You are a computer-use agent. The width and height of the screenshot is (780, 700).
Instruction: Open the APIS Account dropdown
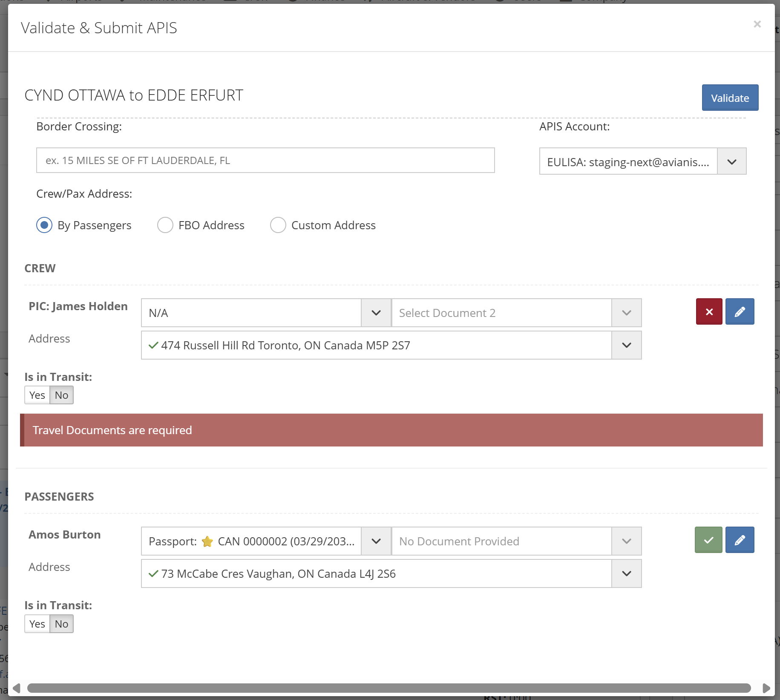[x=731, y=162]
